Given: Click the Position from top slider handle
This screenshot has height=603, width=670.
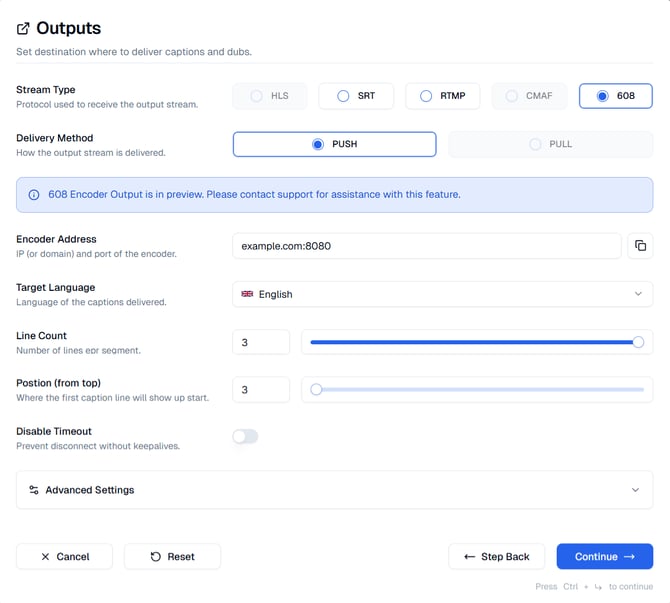Looking at the screenshot, I should pos(316,390).
